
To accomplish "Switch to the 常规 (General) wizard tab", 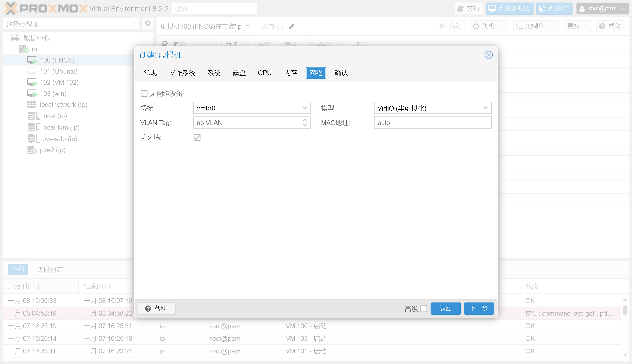I will [150, 73].
